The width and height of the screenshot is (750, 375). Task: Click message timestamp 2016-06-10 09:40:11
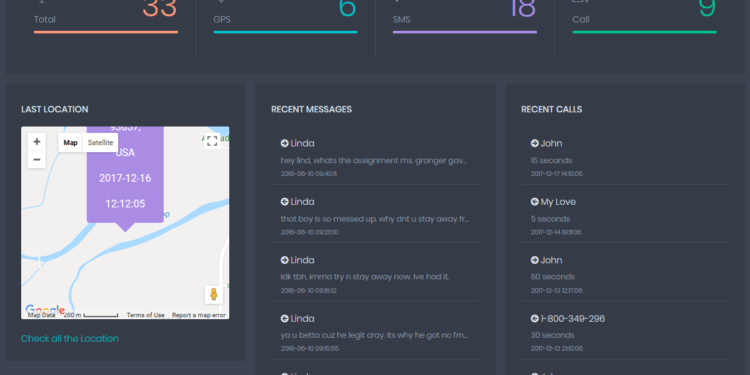tap(309, 174)
